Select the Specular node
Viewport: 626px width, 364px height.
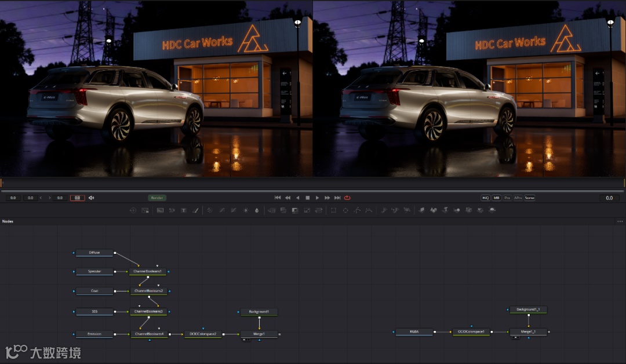pyautogui.click(x=94, y=271)
